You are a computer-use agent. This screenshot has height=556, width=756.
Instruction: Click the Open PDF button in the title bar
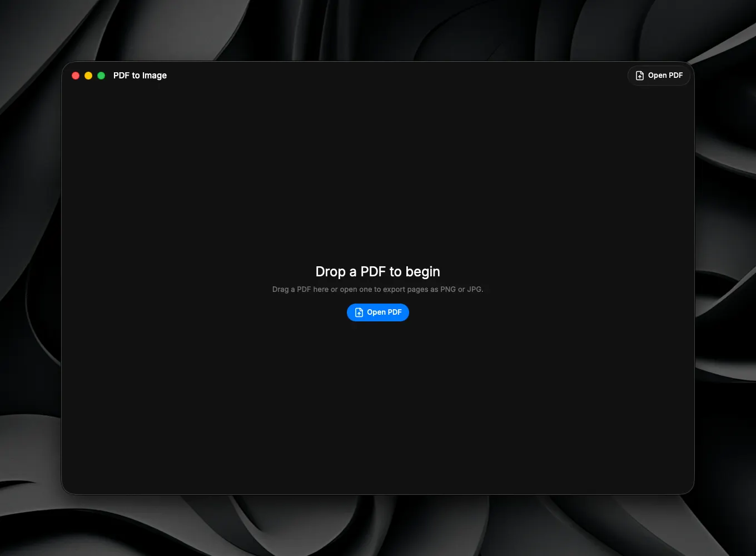coord(659,76)
